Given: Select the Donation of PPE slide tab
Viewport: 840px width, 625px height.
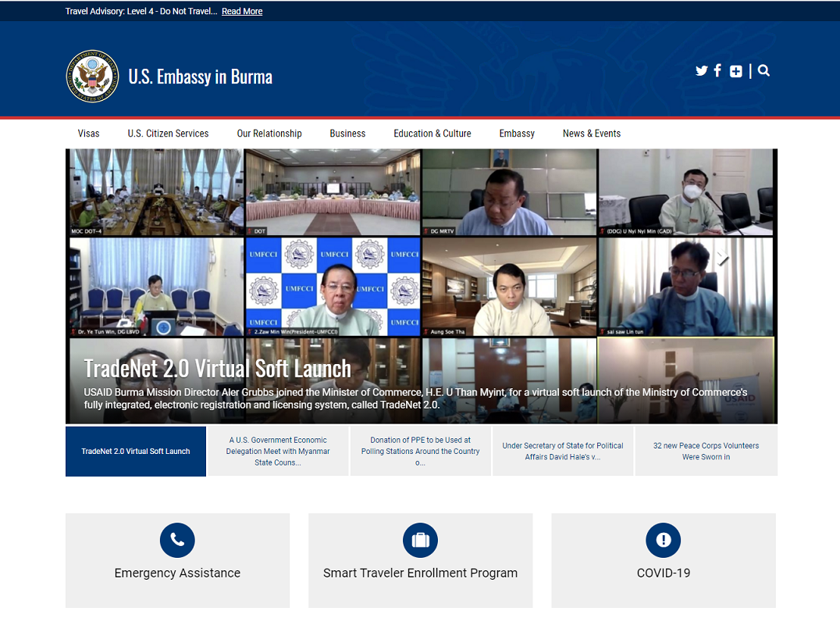Looking at the screenshot, I should pyautogui.click(x=421, y=452).
